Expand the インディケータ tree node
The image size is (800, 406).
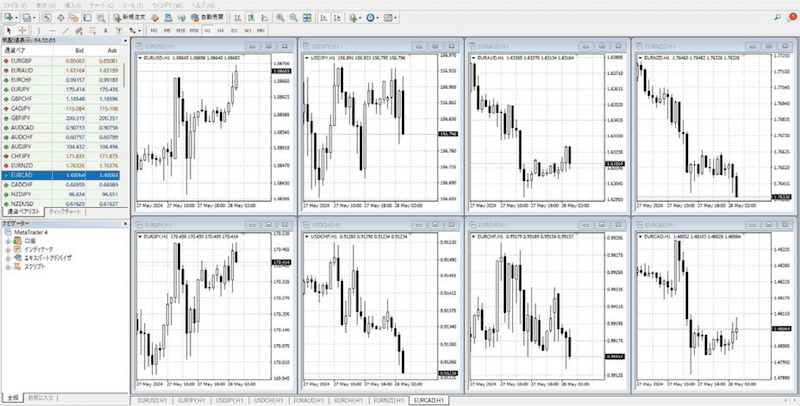coord(8,249)
